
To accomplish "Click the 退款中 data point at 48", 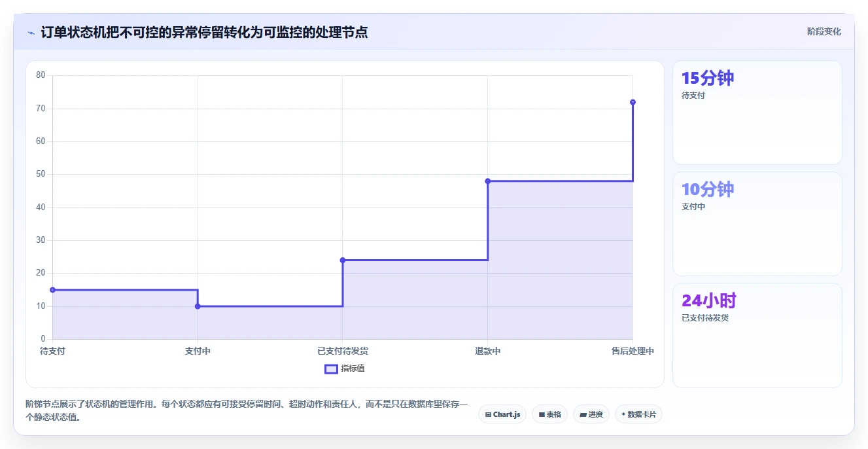I will coord(488,181).
